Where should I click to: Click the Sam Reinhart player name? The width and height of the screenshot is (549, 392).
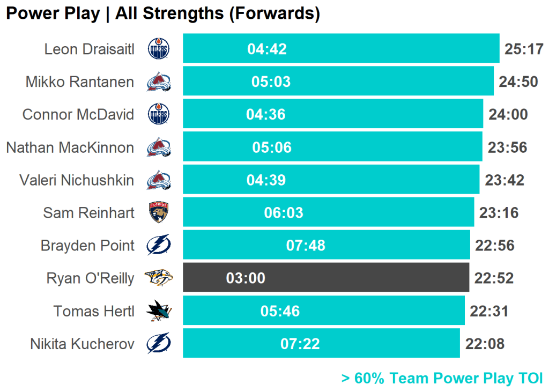point(88,213)
